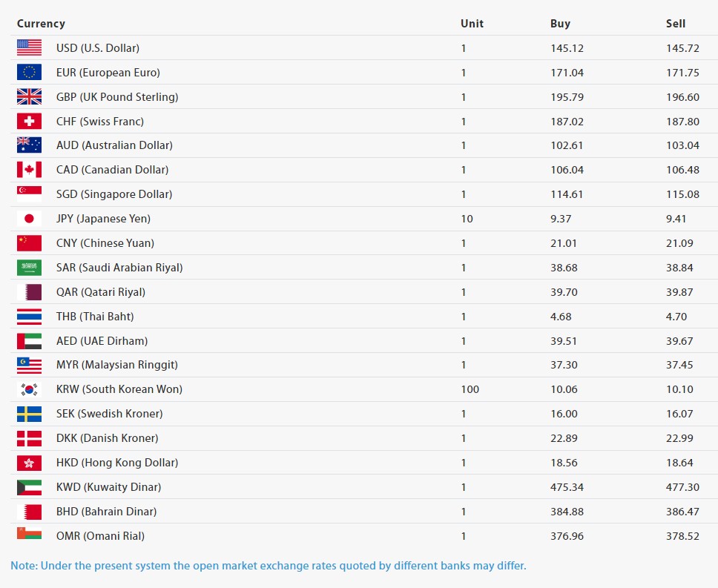Click the OMR (Omani Rial) currency name
This screenshot has width=718, height=588.
[100, 536]
